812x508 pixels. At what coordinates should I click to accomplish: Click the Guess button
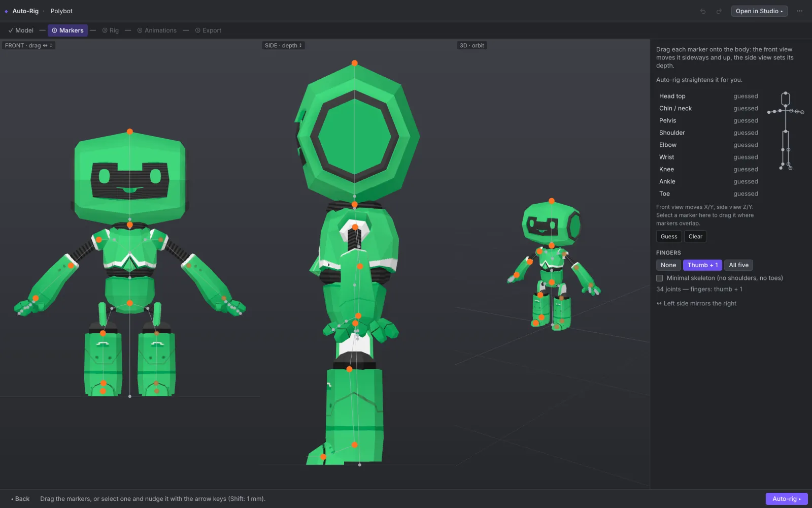[669, 237]
